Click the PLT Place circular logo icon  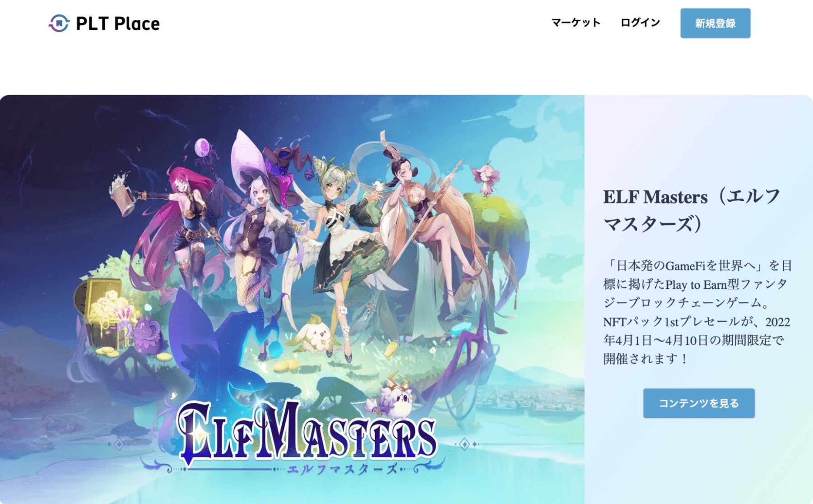[x=59, y=23]
